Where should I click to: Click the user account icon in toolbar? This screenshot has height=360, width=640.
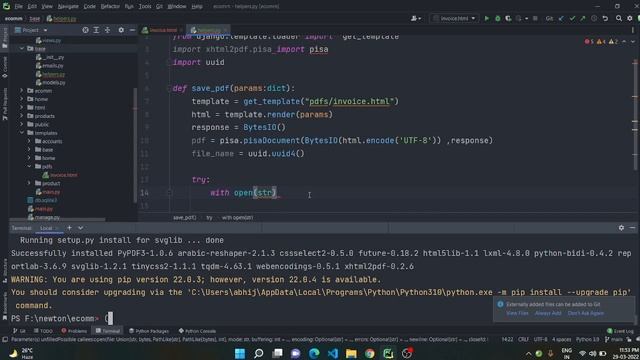point(416,18)
